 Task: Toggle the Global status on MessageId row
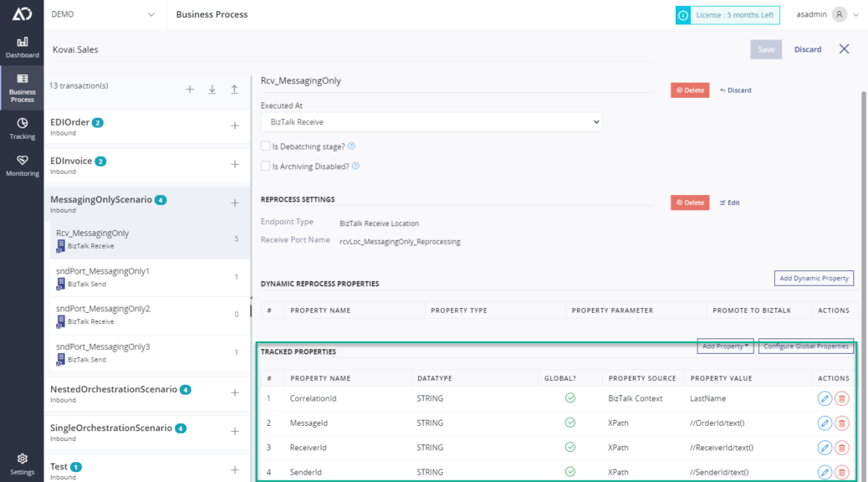tap(569, 423)
